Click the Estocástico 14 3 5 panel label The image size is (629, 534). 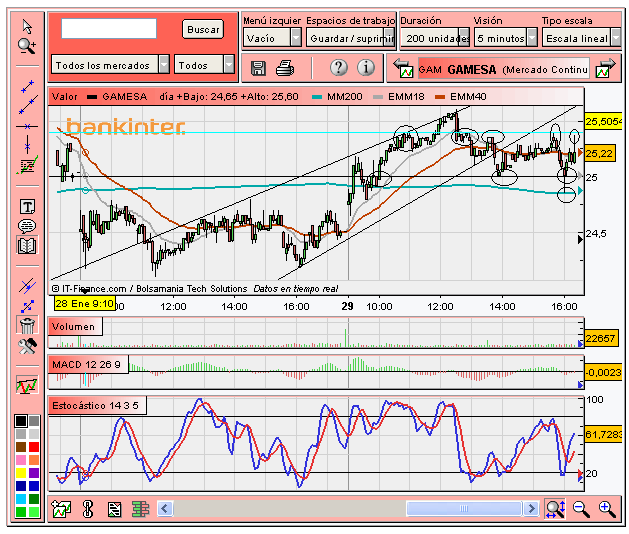[x=97, y=405]
